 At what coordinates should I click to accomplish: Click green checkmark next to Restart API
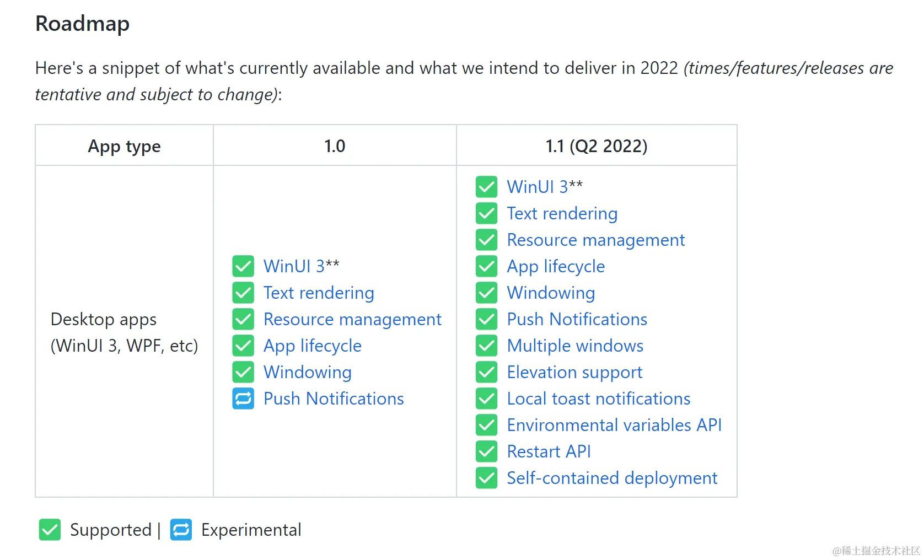click(x=486, y=451)
